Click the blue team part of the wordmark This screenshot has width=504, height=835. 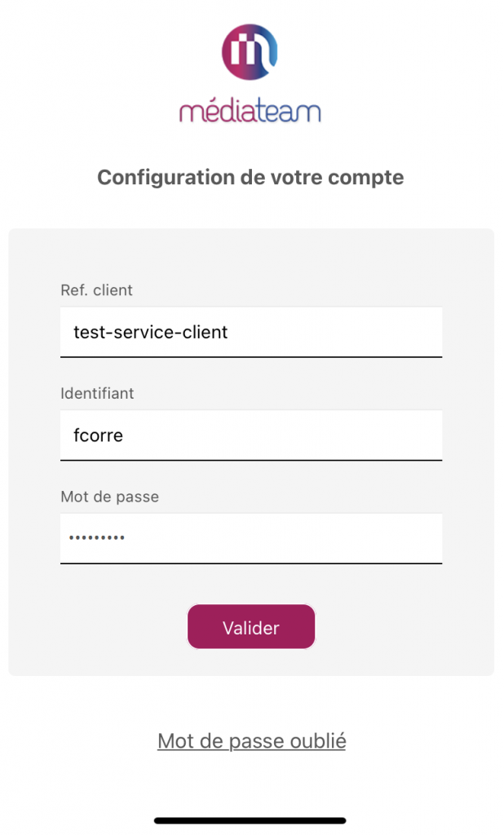pyautogui.click(x=290, y=111)
